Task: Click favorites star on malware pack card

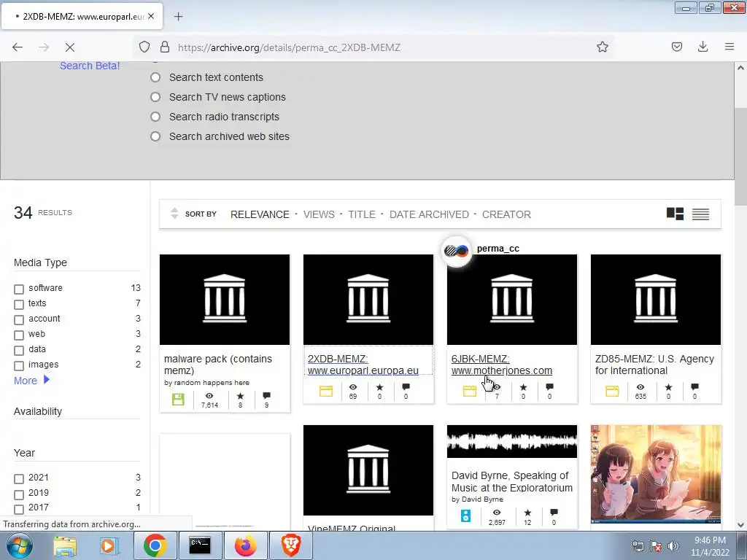Action: point(240,396)
